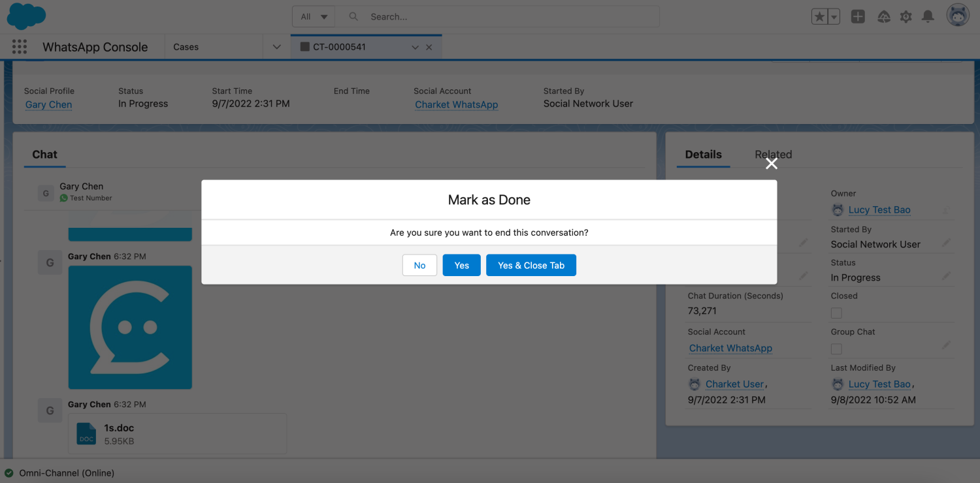Screen dimensions: 980x483
Task: Click the edit pencil for Group Chat
Action: [x=947, y=345]
